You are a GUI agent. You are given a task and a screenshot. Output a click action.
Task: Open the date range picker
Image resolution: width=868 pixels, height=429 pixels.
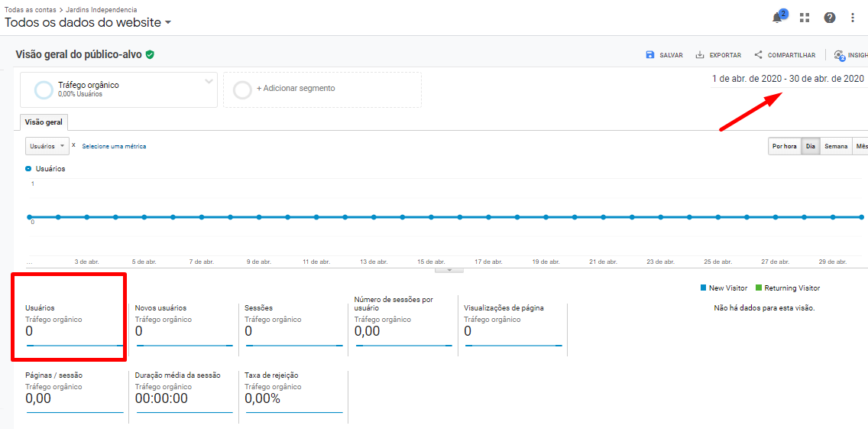point(788,79)
